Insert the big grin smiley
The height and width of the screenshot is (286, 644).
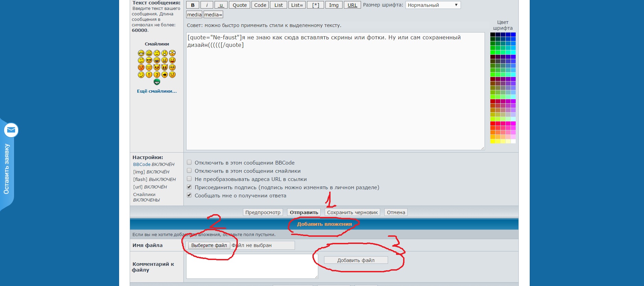pos(141,53)
